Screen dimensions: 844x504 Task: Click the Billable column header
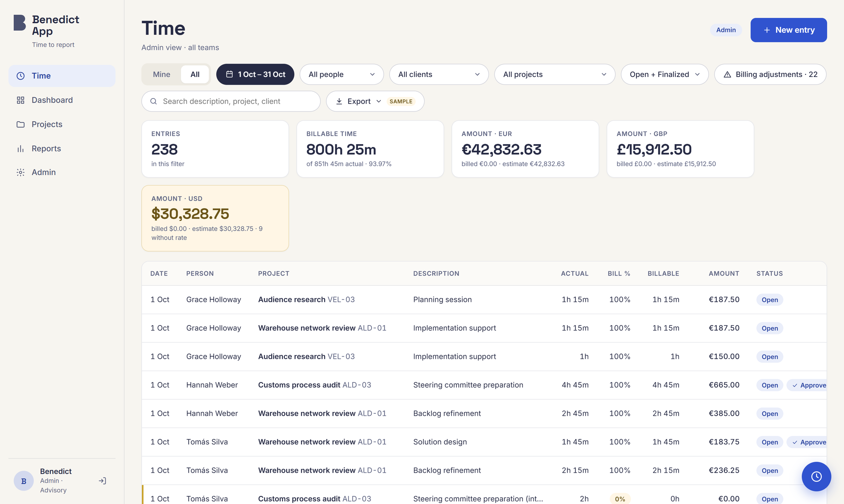pos(663,273)
